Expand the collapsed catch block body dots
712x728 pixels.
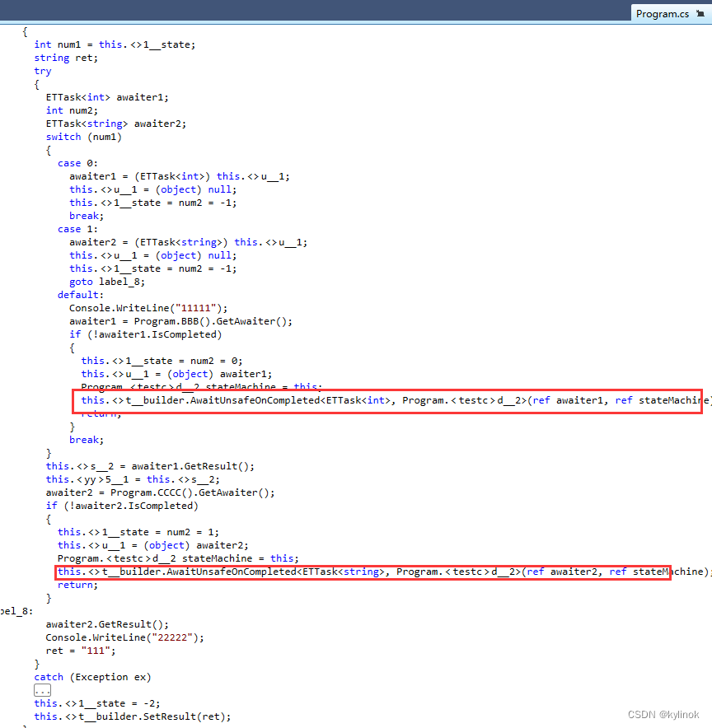pyautogui.click(x=42, y=689)
